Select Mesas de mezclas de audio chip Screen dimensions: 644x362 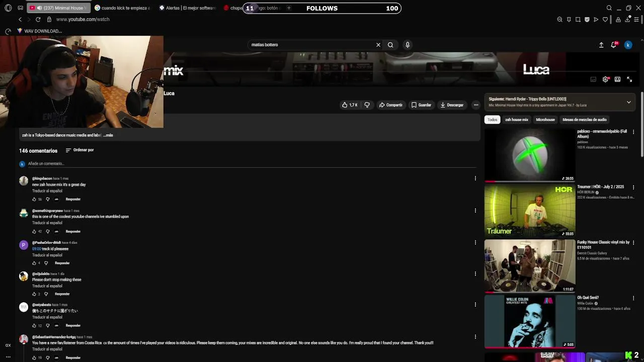coord(585,120)
